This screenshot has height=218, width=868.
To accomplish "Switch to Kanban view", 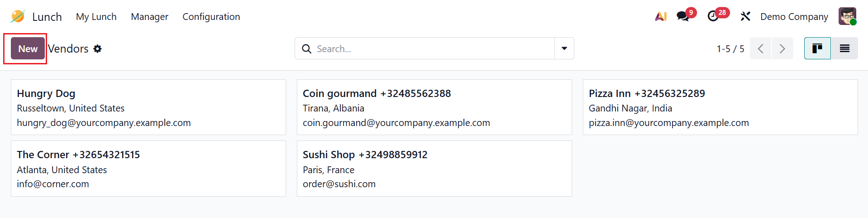I will coord(817,48).
